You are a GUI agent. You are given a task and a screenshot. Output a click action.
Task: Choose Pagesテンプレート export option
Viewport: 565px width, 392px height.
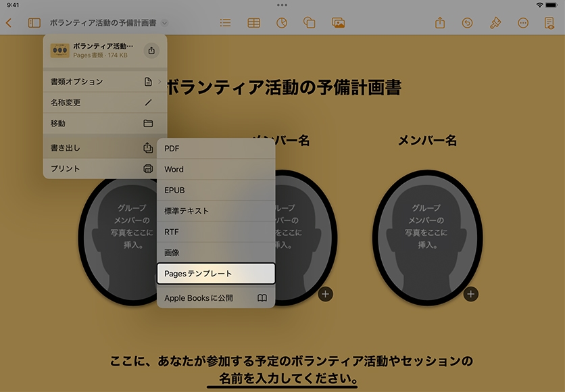(216, 274)
